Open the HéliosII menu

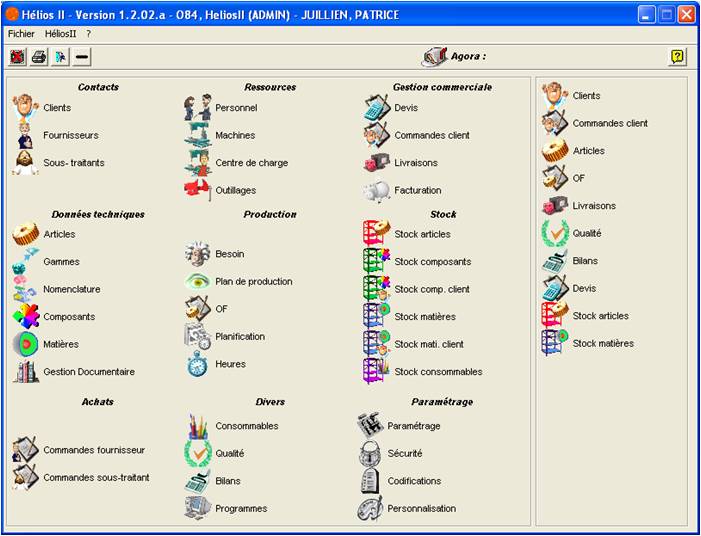tap(60, 34)
